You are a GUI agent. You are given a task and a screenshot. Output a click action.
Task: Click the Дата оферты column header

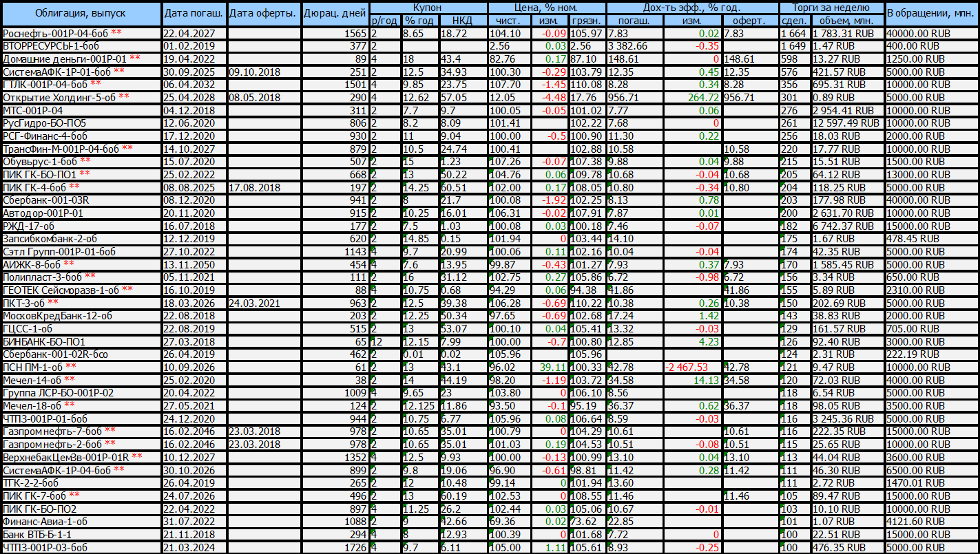point(263,14)
